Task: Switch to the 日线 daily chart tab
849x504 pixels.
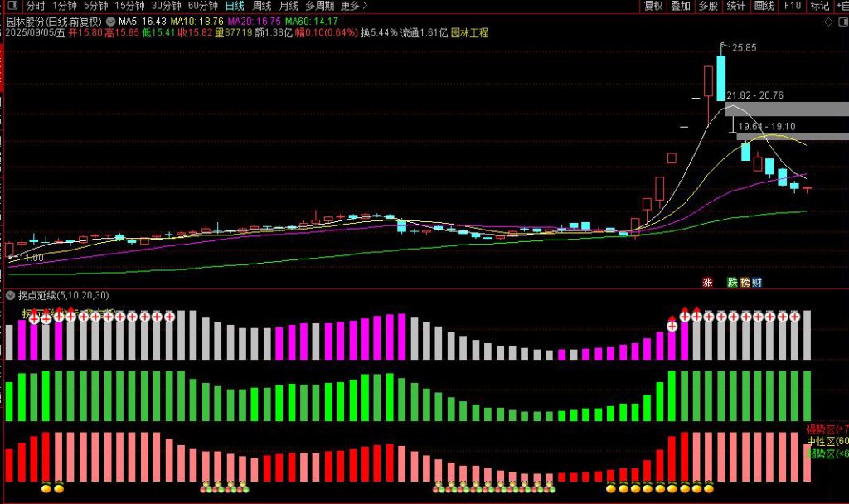Action: pyautogui.click(x=235, y=6)
